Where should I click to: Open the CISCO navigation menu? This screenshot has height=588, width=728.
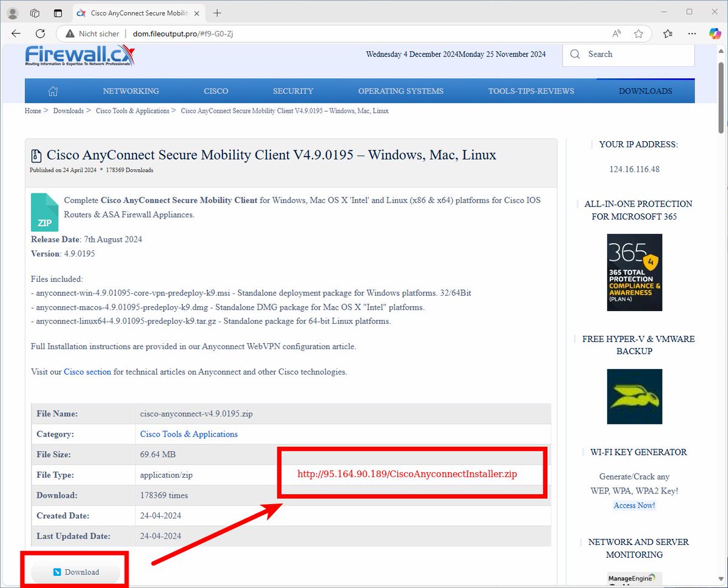pyautogui.click(x=216, y=90)
